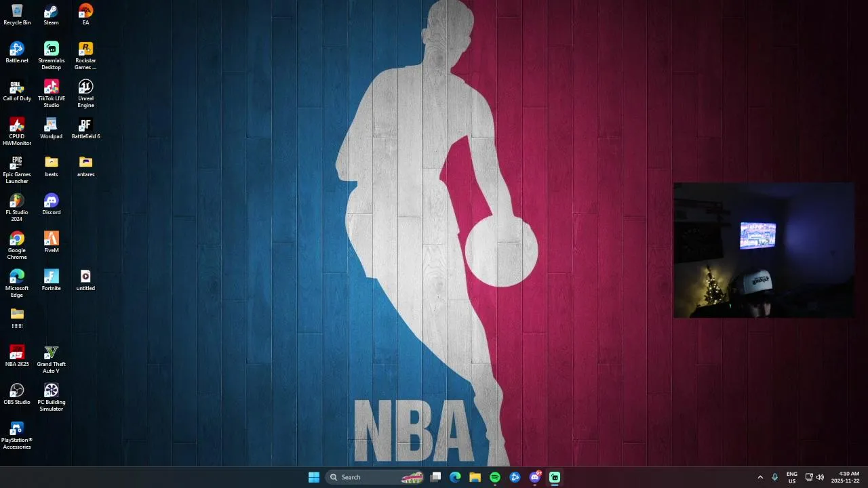Click the taskbar Search box
Image resolution: width=868 pixels, height=488 pixels.
pyautogui.click(x=376, y=477)
